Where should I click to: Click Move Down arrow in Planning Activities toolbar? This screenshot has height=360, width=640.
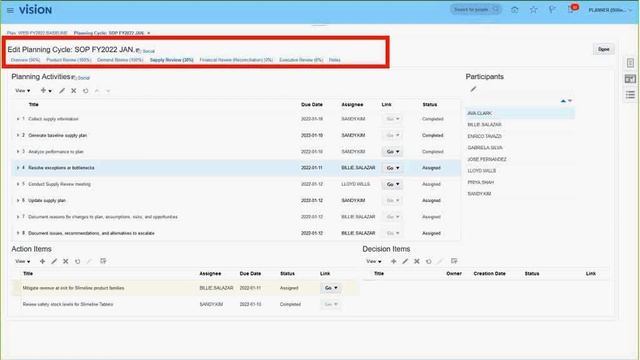tap(108, 91)
